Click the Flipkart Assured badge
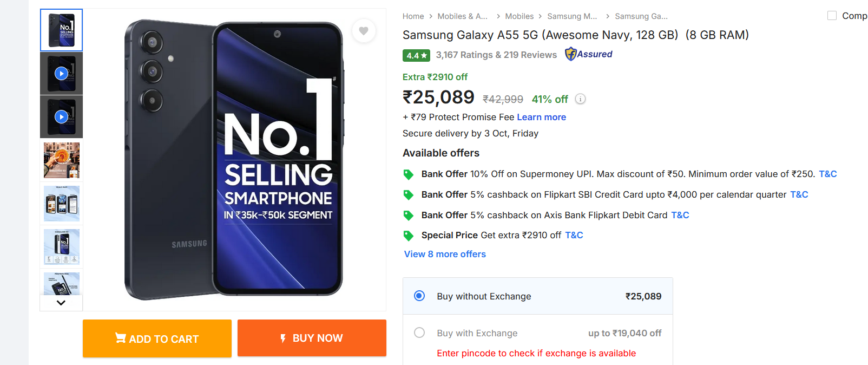Screen dimensions: 868x365 click(x=589, y=54)
